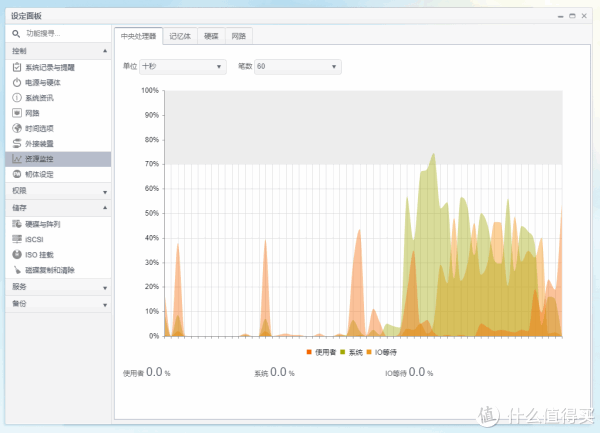
Task: Open 系统资讯 via its info icon
Action: coord(17,98)
